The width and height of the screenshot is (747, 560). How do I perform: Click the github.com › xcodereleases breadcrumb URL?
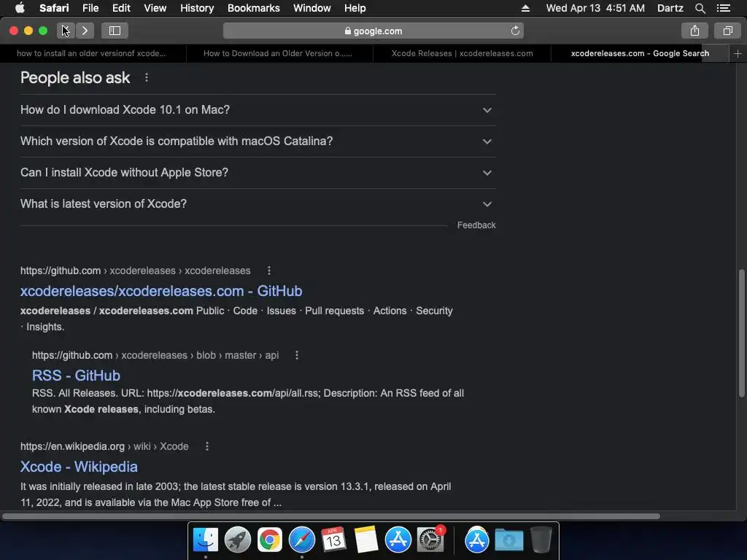(x=135, y=271)
